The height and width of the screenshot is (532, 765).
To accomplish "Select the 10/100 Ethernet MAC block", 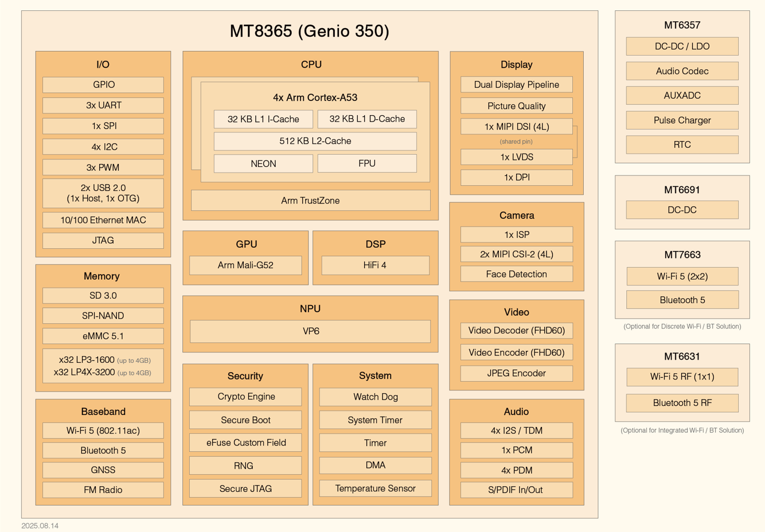I will click(103, 220).
